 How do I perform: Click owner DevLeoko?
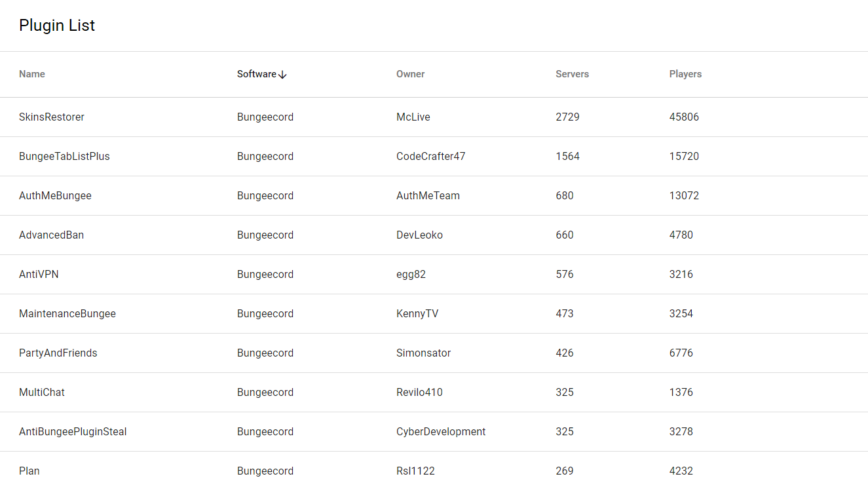tap(419, 235)
